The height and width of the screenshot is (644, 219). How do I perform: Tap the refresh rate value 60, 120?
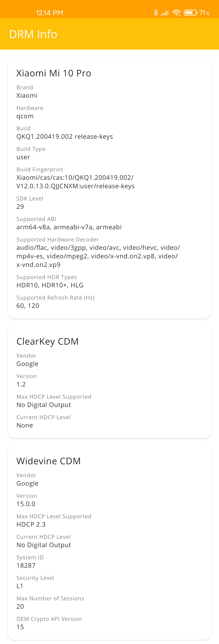(x=28, y=305)
